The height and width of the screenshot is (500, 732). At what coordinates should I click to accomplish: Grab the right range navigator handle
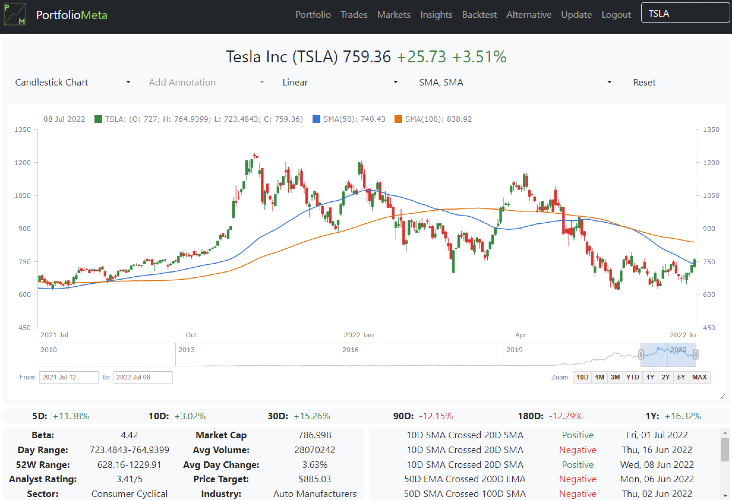696,355
